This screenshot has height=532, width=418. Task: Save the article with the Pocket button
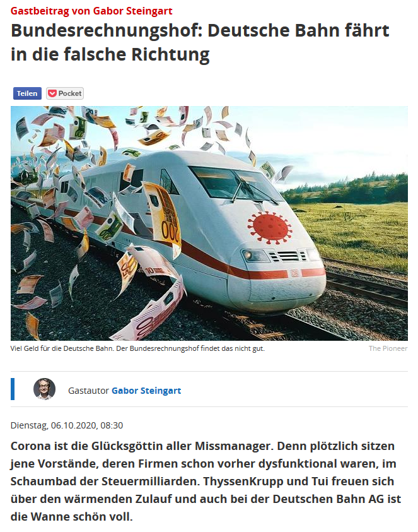click(x=65, y=93)
